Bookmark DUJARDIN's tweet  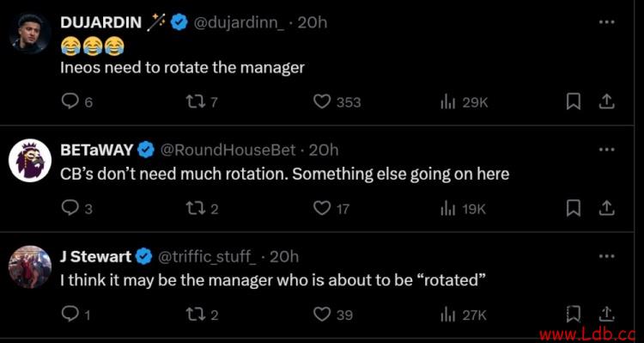(x=574, y=101)
